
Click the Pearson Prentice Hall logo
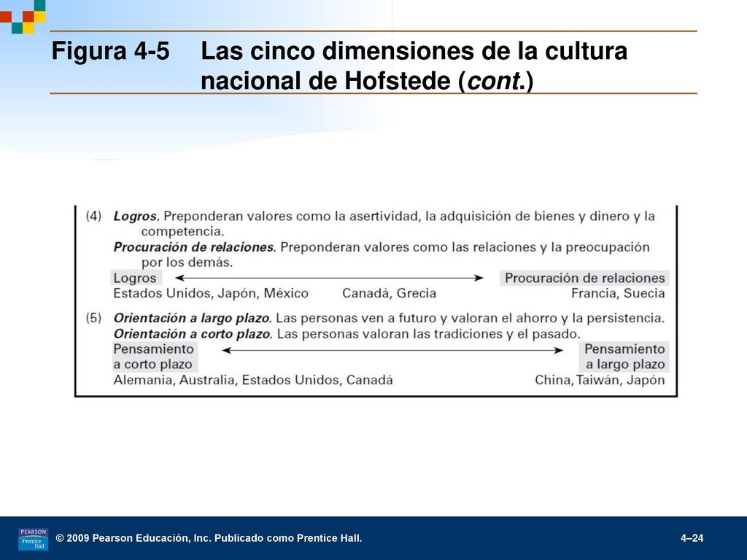coord(33,539)
